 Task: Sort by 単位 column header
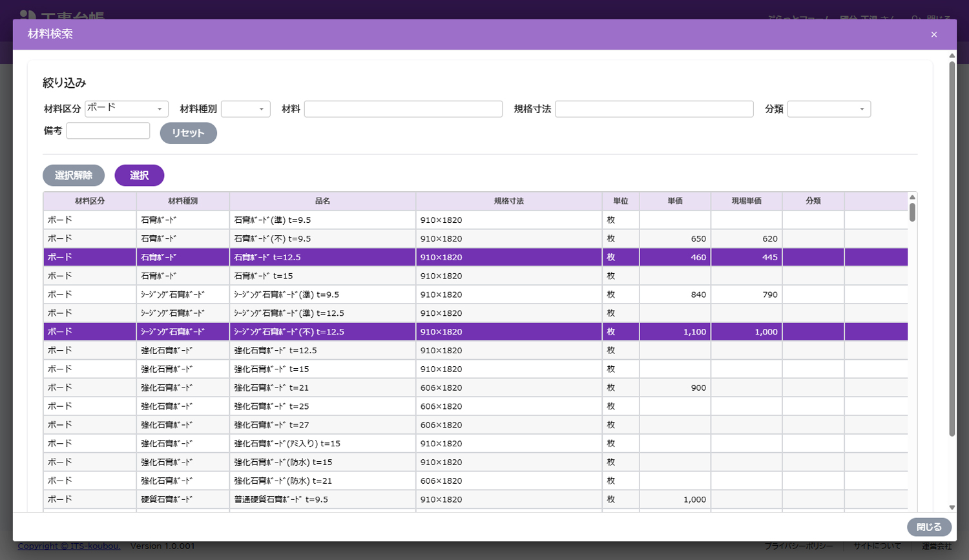(x=621, y=201)
